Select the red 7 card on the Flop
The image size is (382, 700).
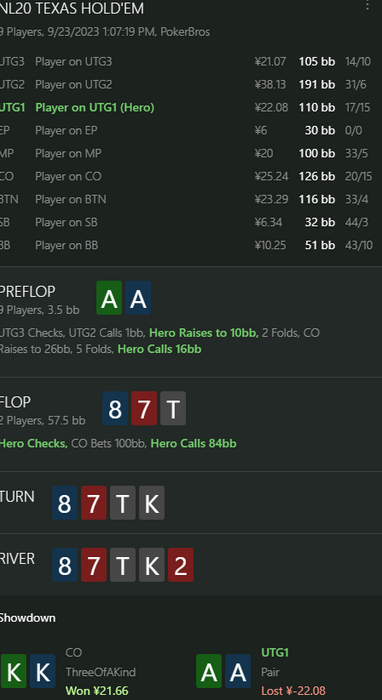click(144, 408)
